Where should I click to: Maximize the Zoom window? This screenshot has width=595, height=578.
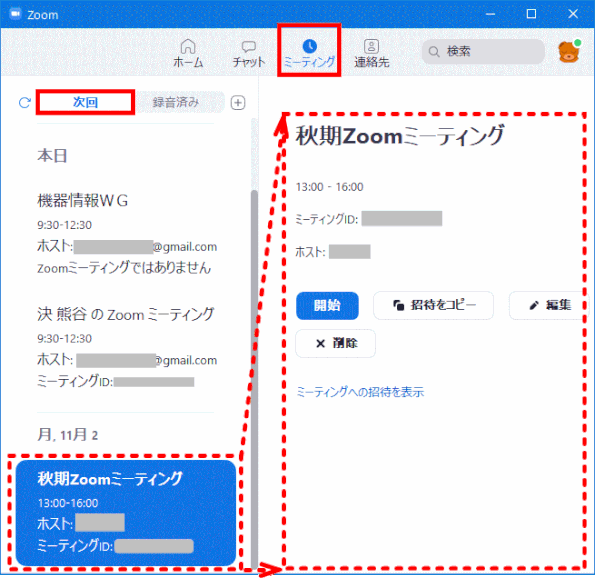click(532, 14)
